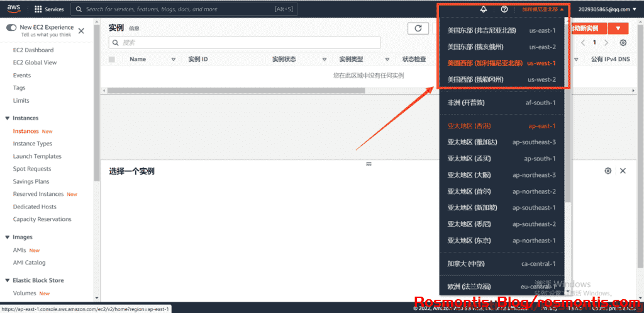
Task: Focus the instance filter search field
Action: (x=245, y=42)
